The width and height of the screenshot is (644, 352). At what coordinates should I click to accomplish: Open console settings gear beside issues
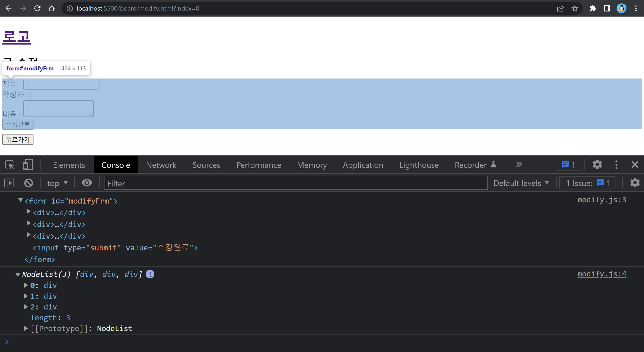(x=635, y=183)
